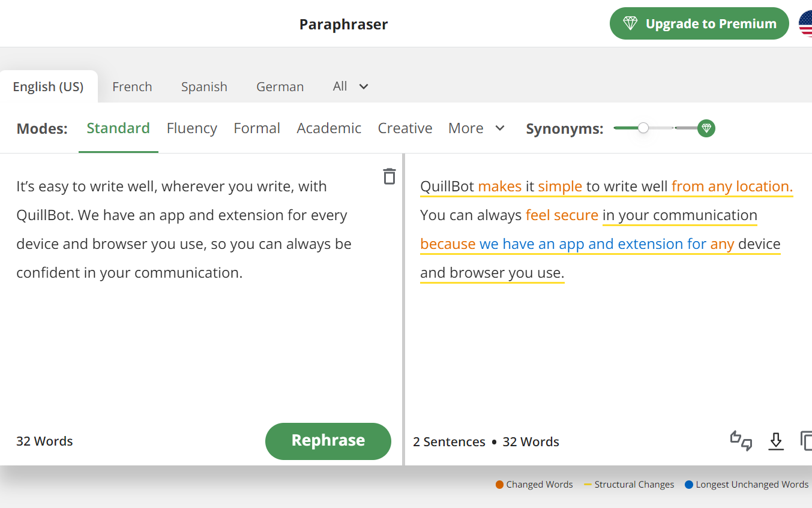The image size is (812, 508).
Task: Download the paraphrased text via export icon
Action: tap(776, 441)
